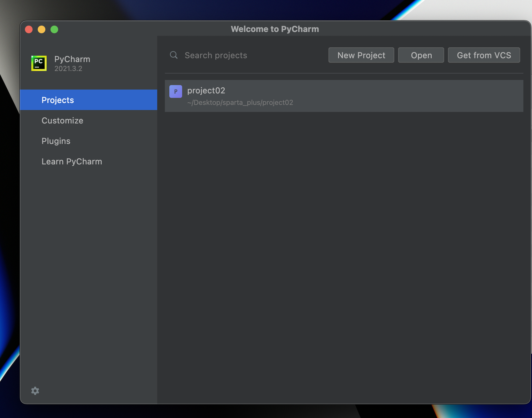Maximize the Welcome to PyCharm window
This screenshot has width=532, height=418.
pyautogui.click(x=54, y=29)
